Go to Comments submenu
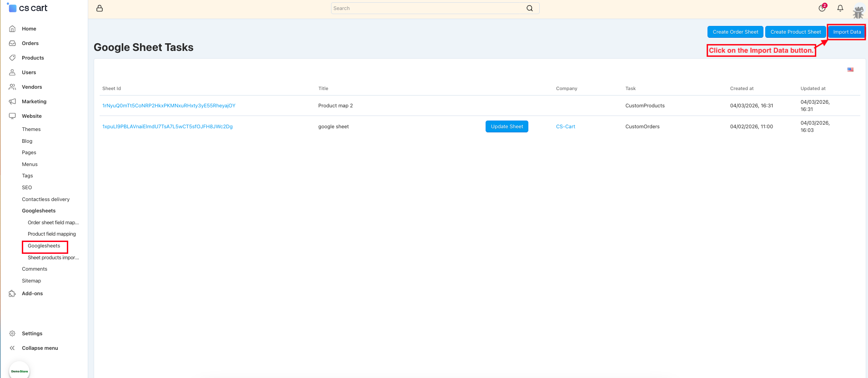 [x=35, y=269]
